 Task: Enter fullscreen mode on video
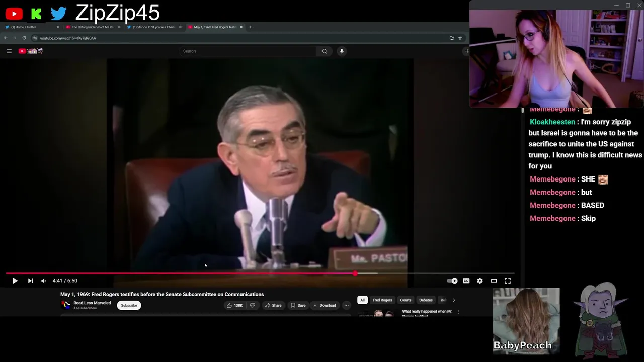(x=508, y=281)
